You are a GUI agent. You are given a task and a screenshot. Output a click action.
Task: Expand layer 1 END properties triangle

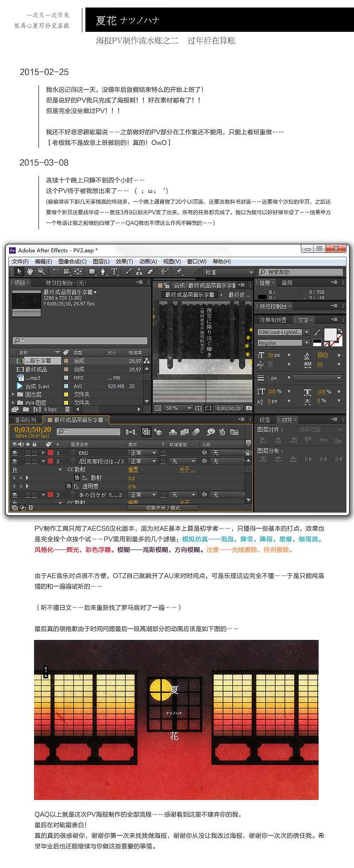click(43, 453)
